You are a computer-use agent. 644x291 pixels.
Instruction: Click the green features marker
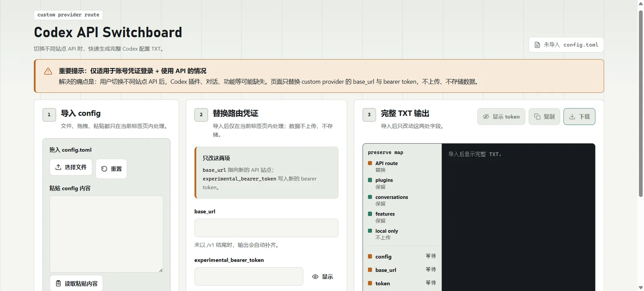(x=370, y=214)
